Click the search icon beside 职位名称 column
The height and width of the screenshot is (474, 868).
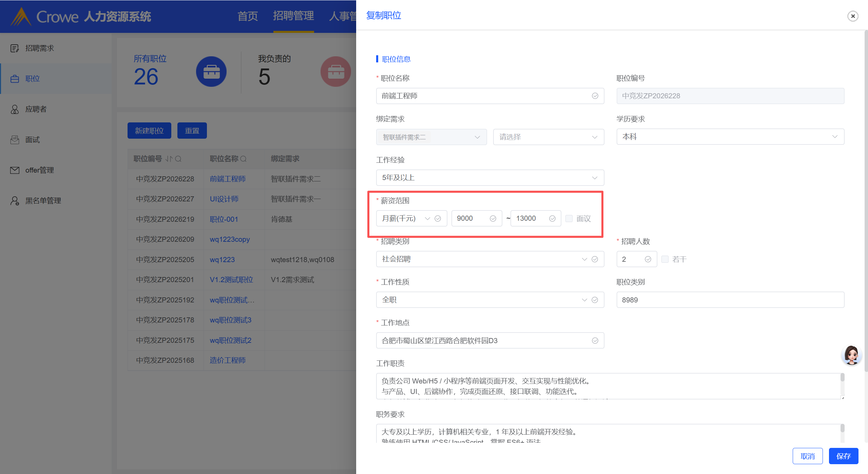coord(243,159)
